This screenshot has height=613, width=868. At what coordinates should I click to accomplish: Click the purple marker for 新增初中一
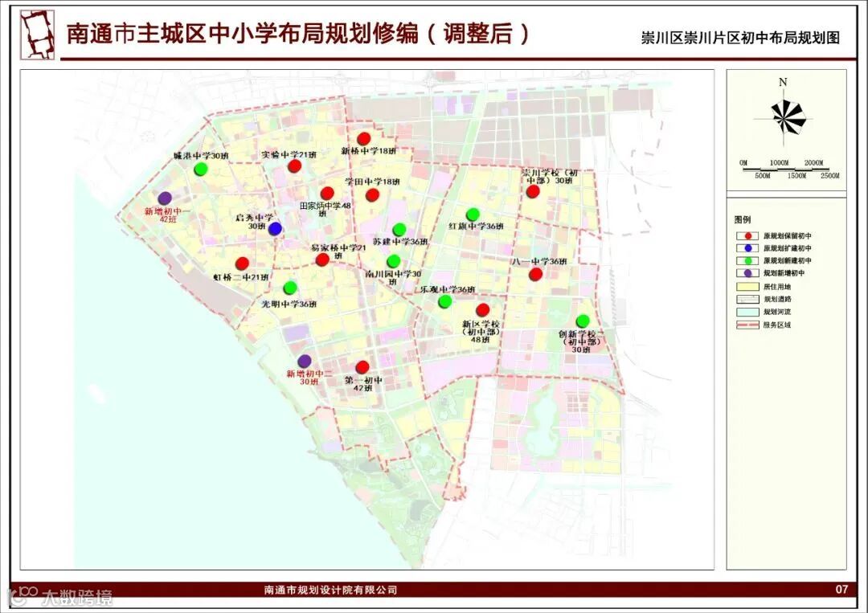(165, 198)
